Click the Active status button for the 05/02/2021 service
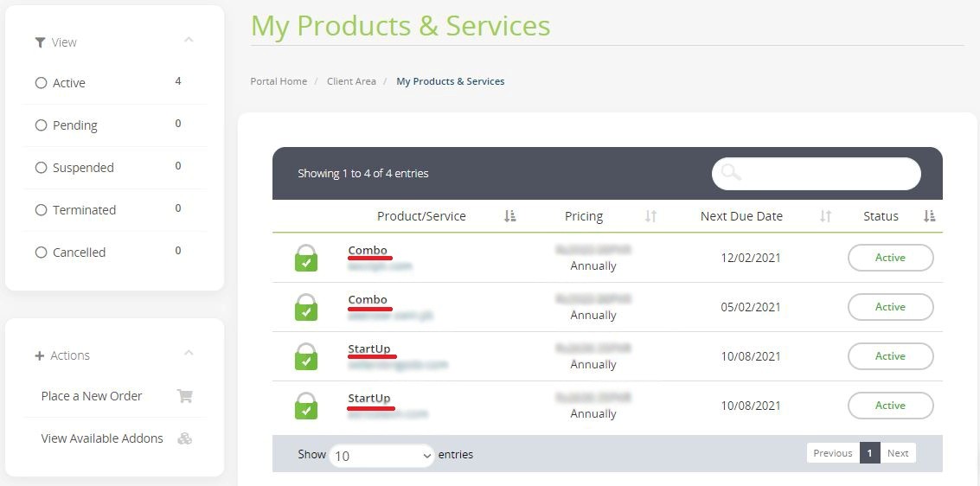980x486 pixels. tap(890, 307)
